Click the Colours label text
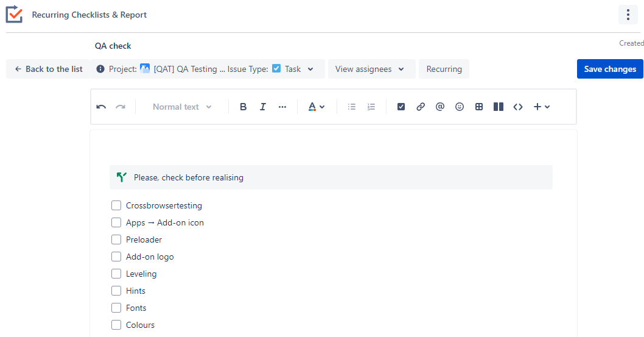This screenshot has height=337, width=644. click(x=140, y=325)
